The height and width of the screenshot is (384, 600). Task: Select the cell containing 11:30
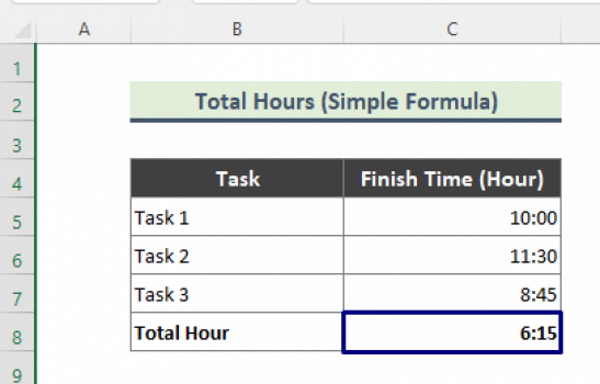[452, 255]
